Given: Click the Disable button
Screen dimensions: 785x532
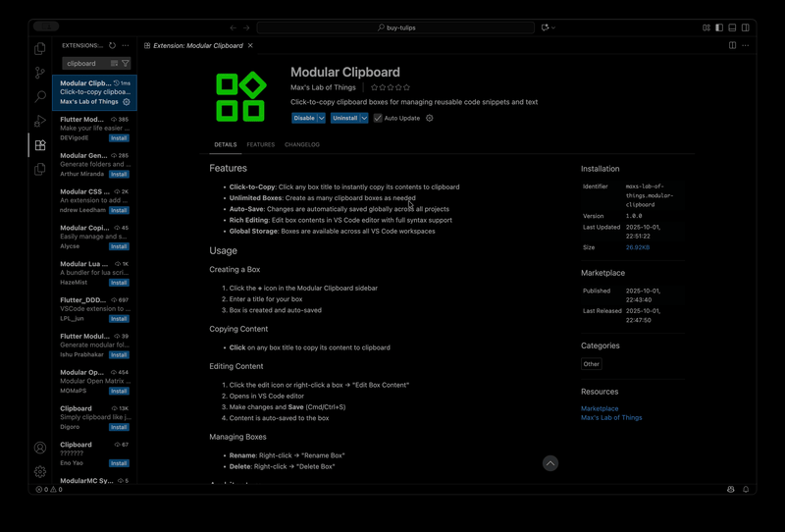Looking at the screenshot, I should click(304, 118).
